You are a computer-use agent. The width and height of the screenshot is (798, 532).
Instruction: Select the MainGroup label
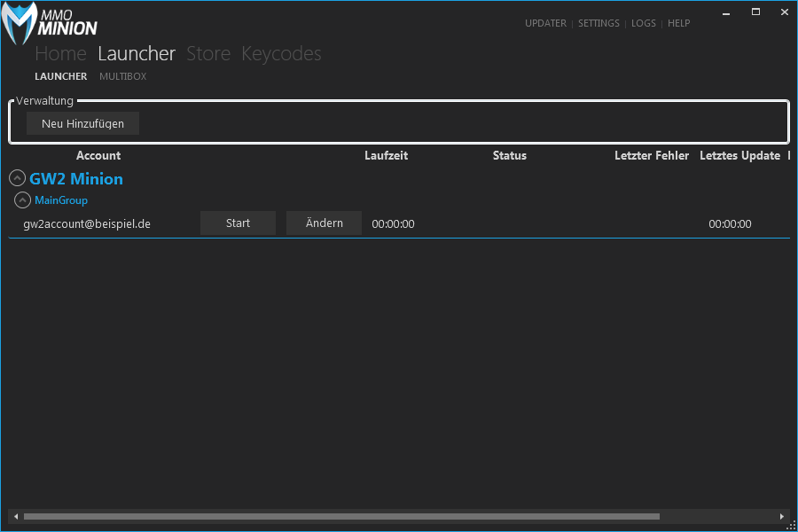pos(61,200)
